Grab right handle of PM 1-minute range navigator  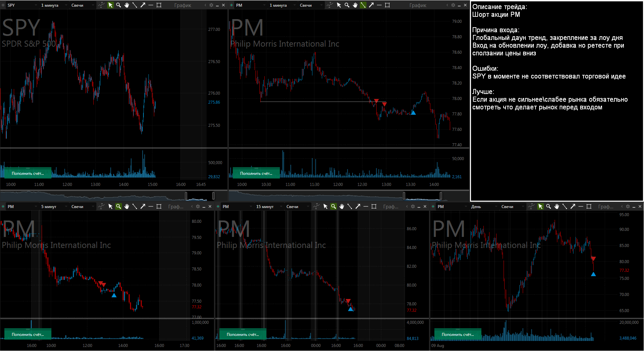pos(441,195)
